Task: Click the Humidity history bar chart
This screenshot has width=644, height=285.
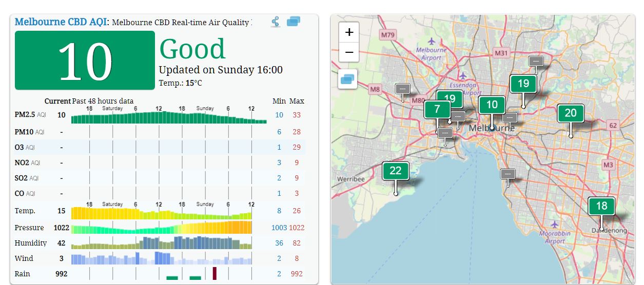Action: pos(162,243)
